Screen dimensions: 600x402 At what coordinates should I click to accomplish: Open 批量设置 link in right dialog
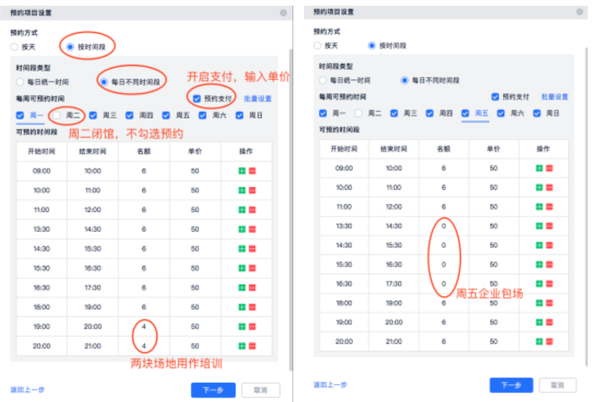[555, 97]
